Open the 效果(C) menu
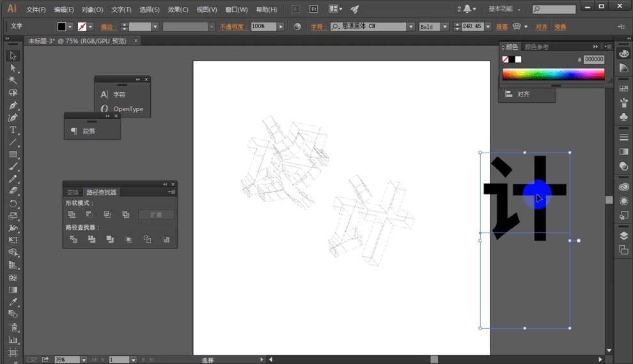This screenshot has height=364, width=633. 178,10
